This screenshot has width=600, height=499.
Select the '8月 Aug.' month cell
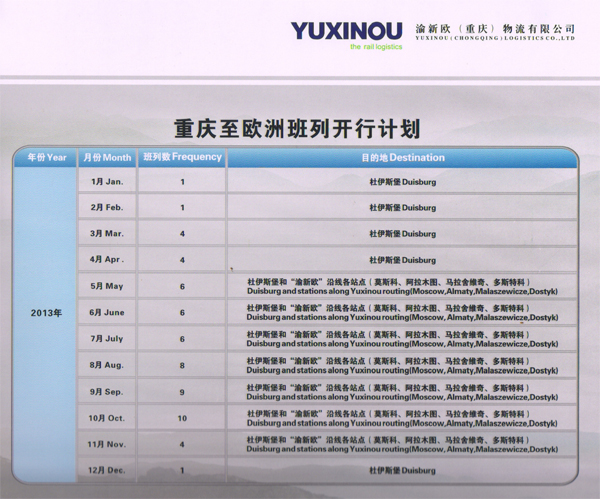(x=107, y=365)
